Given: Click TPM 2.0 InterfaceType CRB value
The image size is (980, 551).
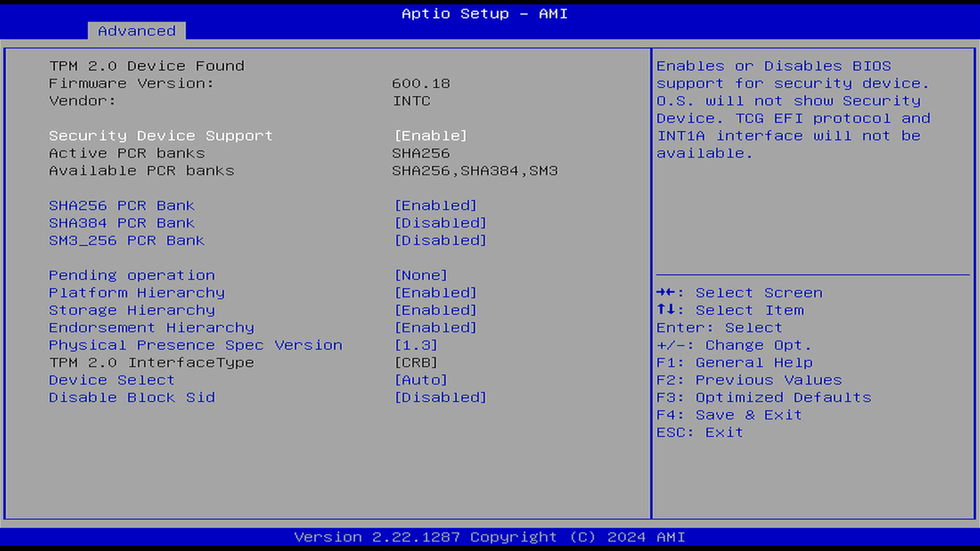Looking at the screenshot, I should click(x=416, y=363).
